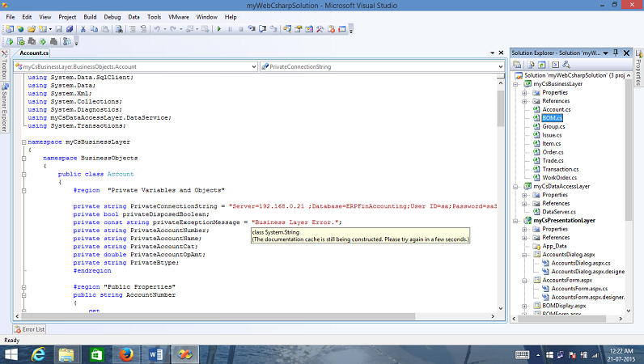Click the Start Debugging play icon
This screenshot has width=644, height=364.
(x=218, y=29)
